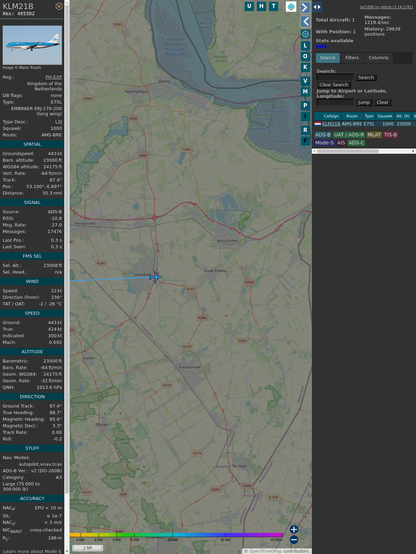The width and height of the screenshot is (416, 554).
Task: Sort table by Route column
Action: (x=352, y=116)
